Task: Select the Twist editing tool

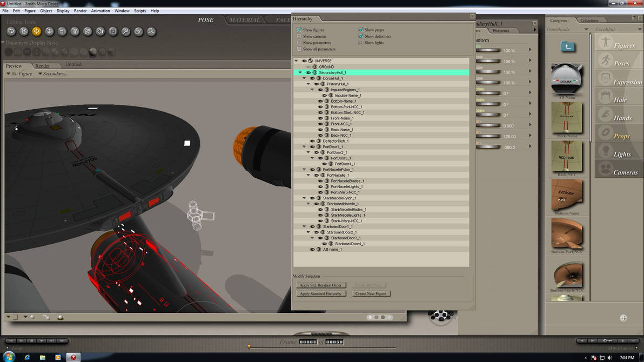Action: click(x=24, y=31)
